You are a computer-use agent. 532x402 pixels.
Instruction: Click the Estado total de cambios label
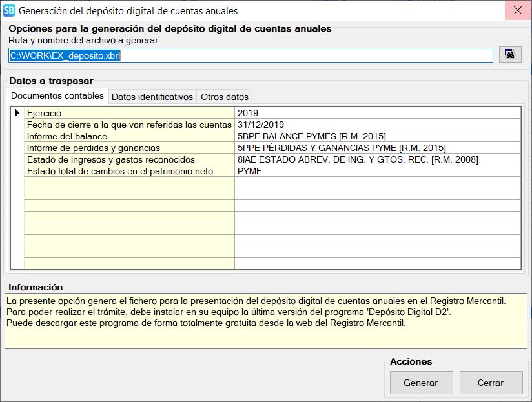[x=129, y=171]
